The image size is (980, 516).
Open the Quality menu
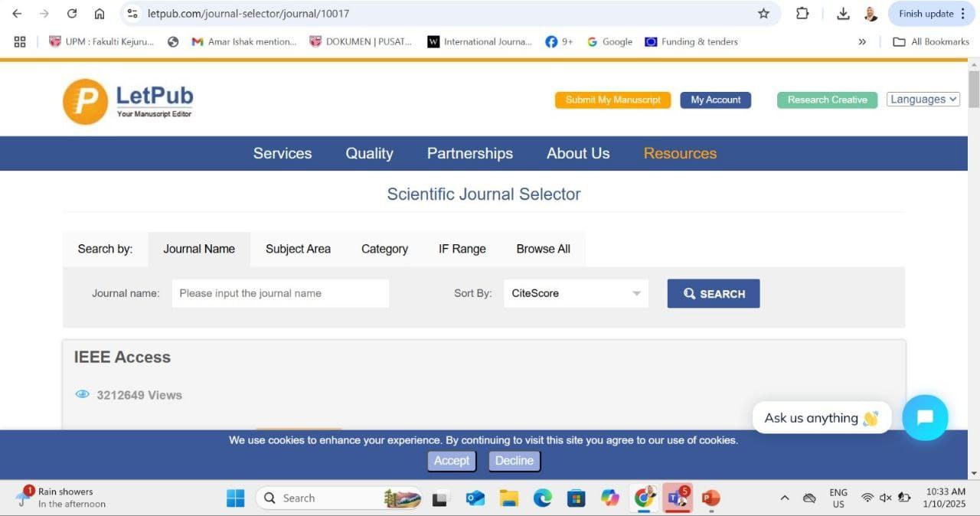369,153
